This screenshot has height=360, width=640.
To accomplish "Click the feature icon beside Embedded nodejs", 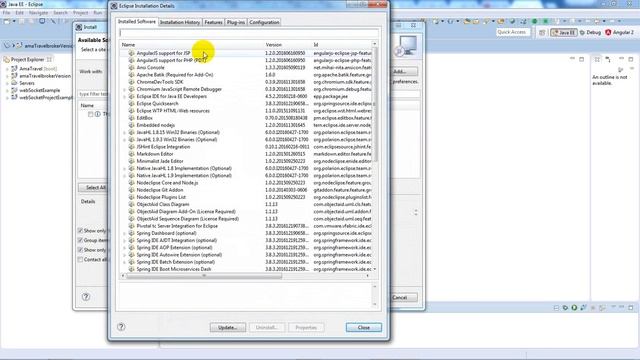I will click(131, 125).
